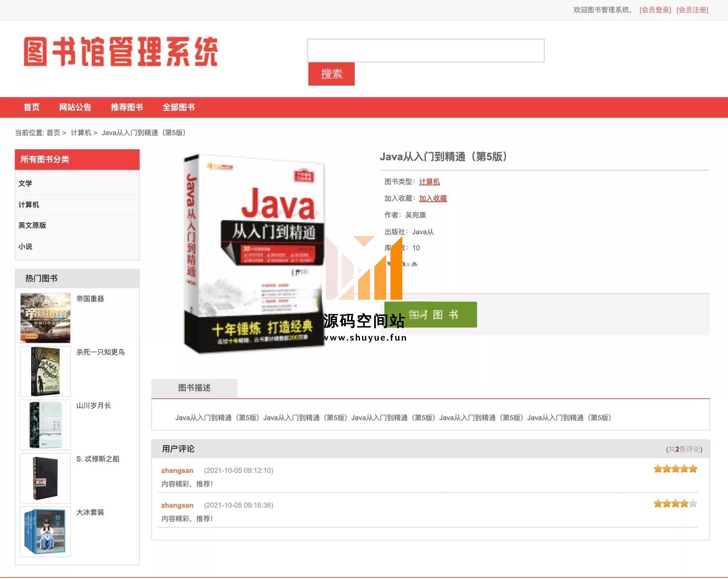Screen dimensions: 728x579
Task: Click the 所有图书分类 sidebar header
Action: point(77,160)
